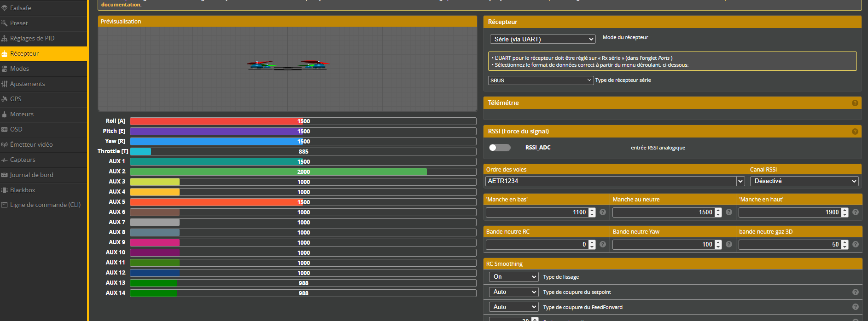
Task: Click the Moteurs icon in sidebar
Action: tap(5, 114)
